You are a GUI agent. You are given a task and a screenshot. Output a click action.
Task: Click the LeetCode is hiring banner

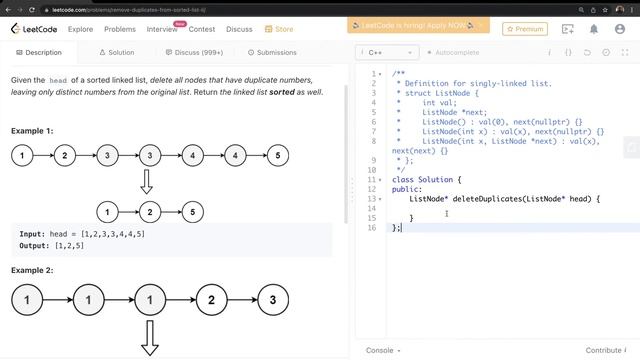pyautogui.click(x=418, y=25)
